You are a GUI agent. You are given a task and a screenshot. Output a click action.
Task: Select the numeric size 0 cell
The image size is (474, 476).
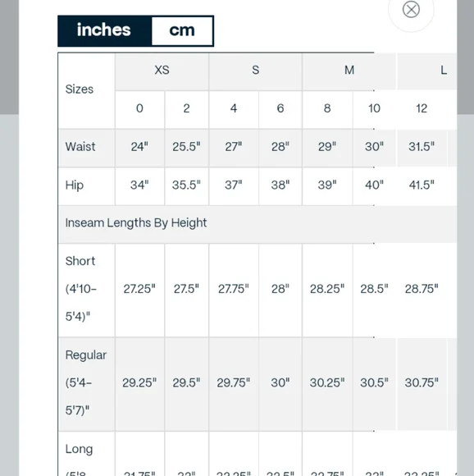point(139,109)
